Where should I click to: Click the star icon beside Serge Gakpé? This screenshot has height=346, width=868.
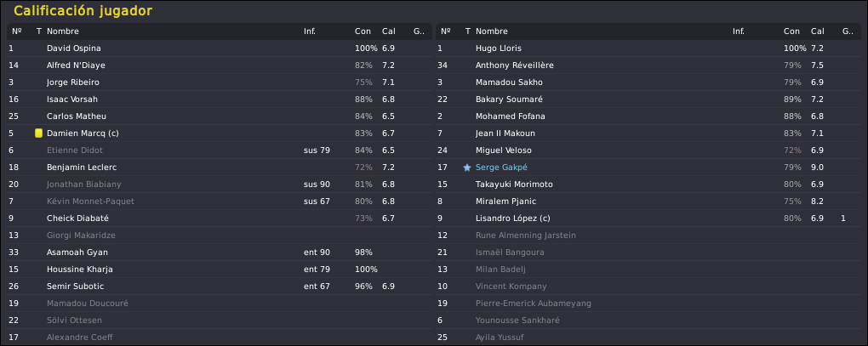point(466,167)
